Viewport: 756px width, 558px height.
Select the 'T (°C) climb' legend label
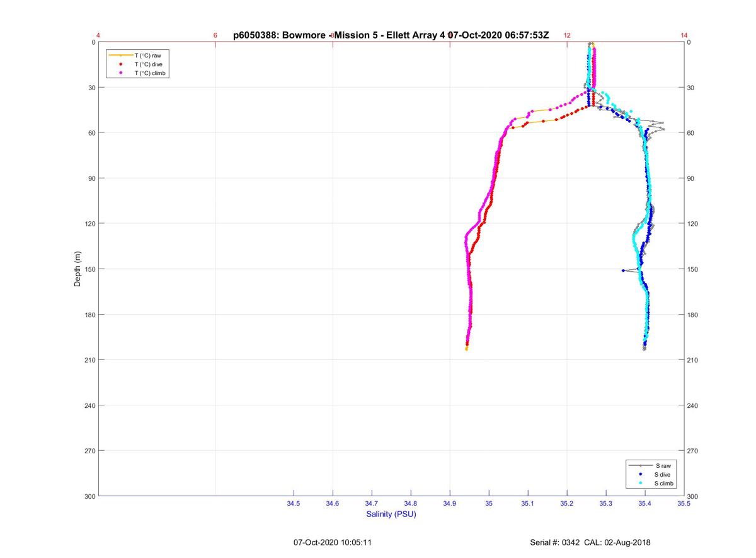(x=151, y=73)
